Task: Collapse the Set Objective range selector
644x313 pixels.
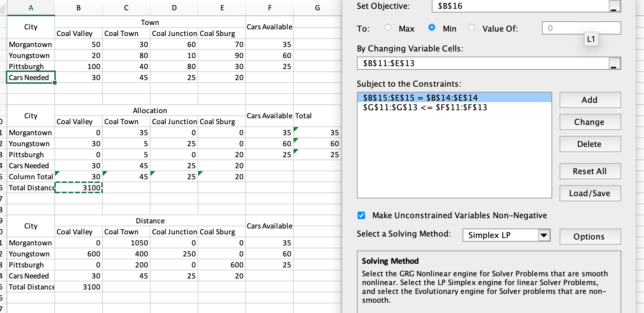Action: [x=614, y=6]
